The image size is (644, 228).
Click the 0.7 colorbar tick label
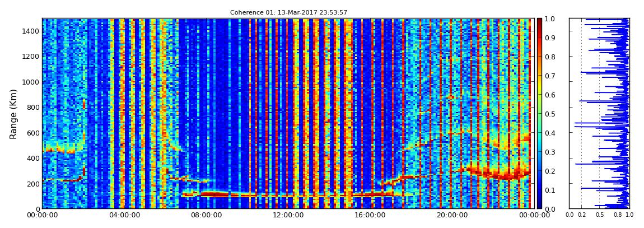click(550, 76)
